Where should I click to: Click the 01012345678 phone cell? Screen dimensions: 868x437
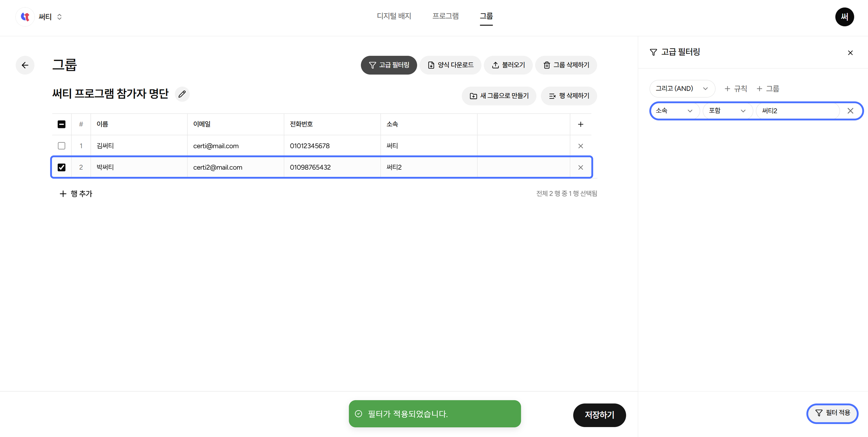(332, 146)
